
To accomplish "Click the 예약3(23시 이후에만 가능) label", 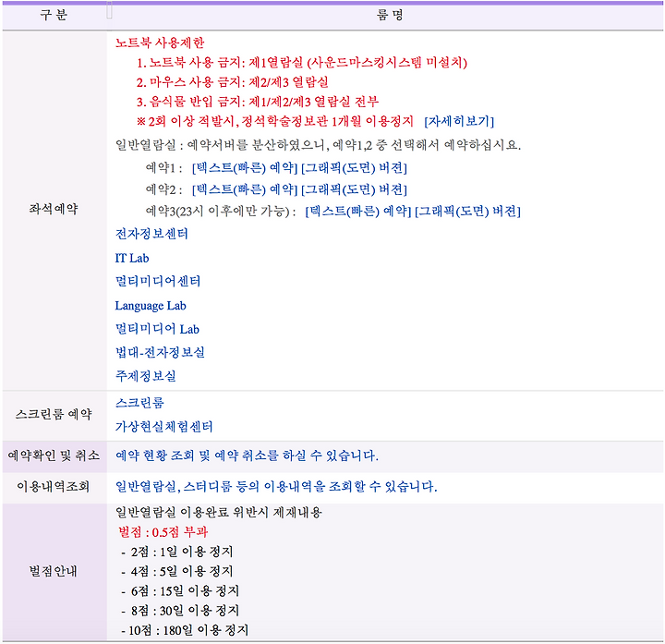I will pyautogui.click(x=221, y=212).
